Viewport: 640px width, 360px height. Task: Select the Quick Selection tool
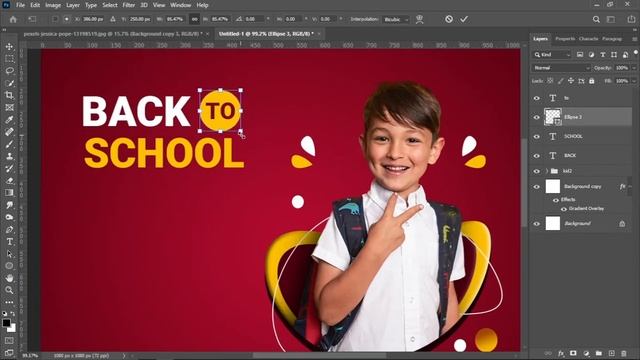click(9, 83)
